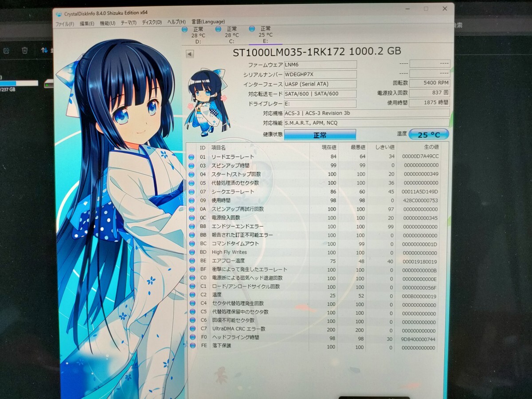Click the model title ST1000LM035-1RK172 1000.2 GB
Viewport: 532px width, 399px height.
(317, 51)
